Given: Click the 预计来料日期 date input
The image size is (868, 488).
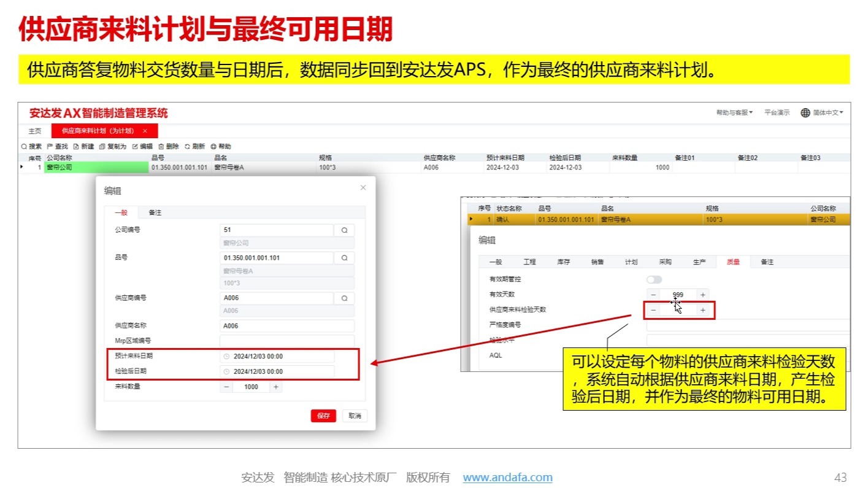Looking at the screenshot, I should point(277,356).
